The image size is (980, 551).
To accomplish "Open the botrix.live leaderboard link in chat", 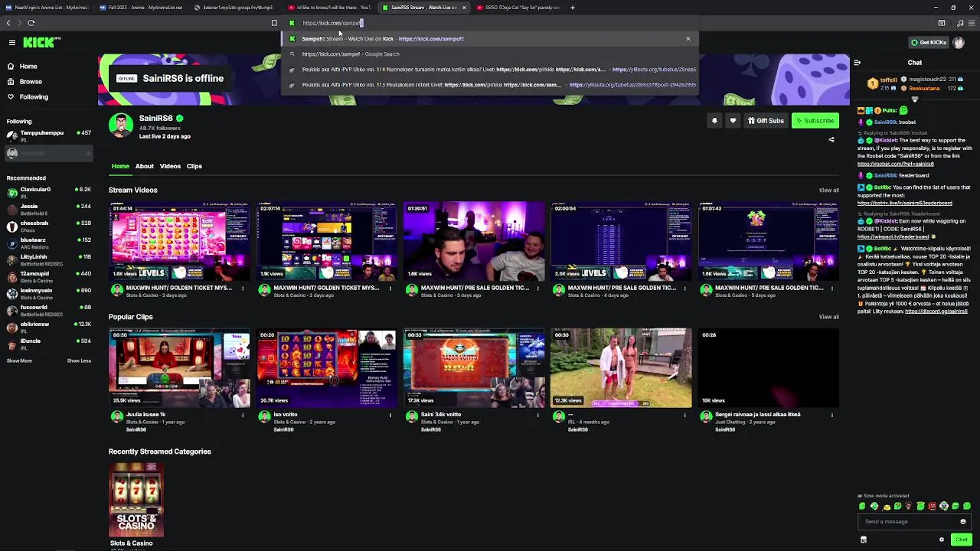I will pyautogui.click(x=905, y=204).
